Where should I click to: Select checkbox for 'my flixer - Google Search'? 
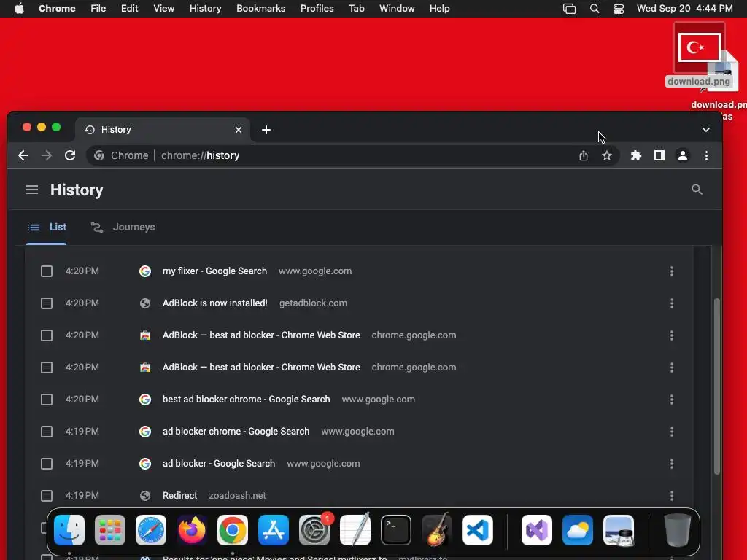47,271
